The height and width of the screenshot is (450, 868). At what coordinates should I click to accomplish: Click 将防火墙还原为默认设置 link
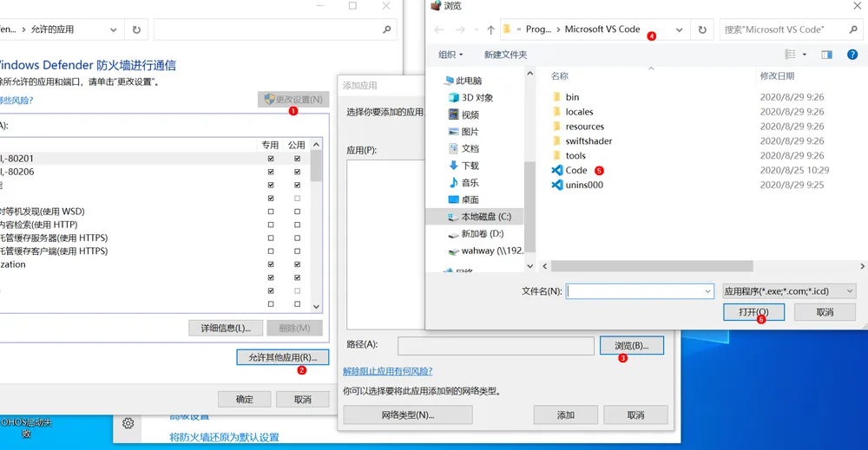[x=224, y=437]
